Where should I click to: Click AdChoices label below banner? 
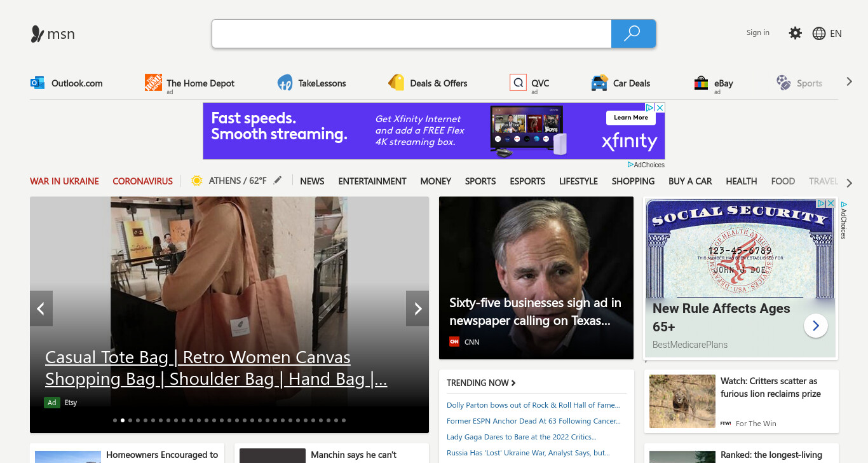tap(646, 165)
